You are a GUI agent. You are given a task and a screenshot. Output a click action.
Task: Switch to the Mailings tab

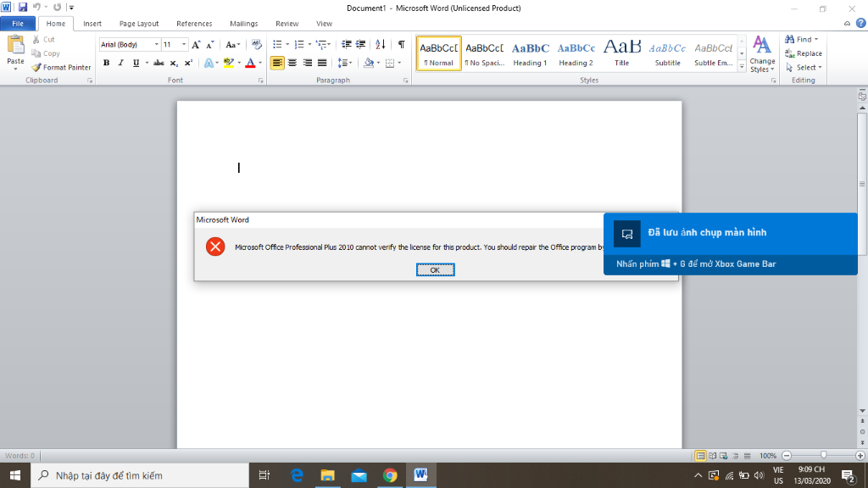click(x=243, y=24)
